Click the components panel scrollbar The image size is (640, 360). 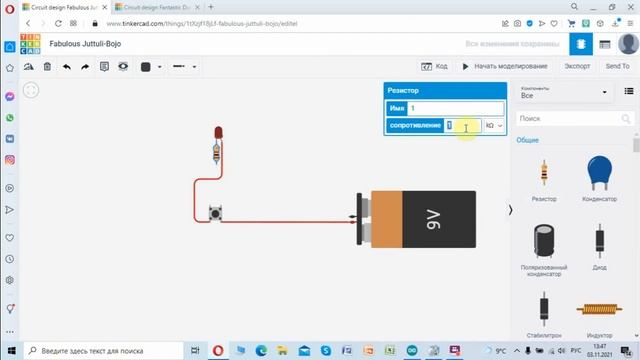636,145
